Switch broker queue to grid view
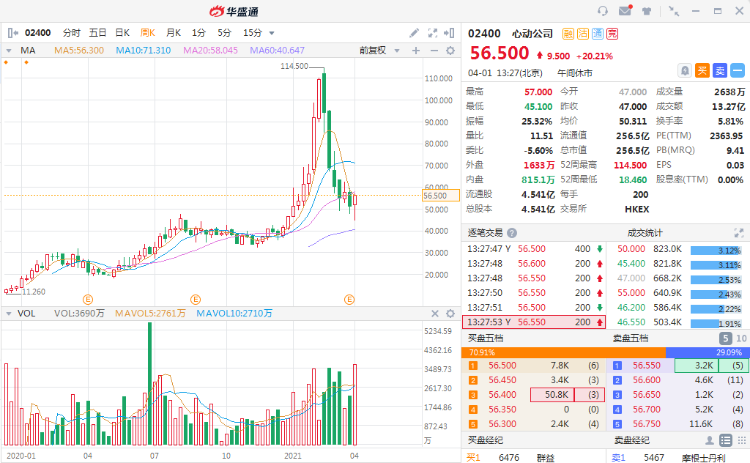Viewport: 750px width, 463px height. tap(741, 440)
